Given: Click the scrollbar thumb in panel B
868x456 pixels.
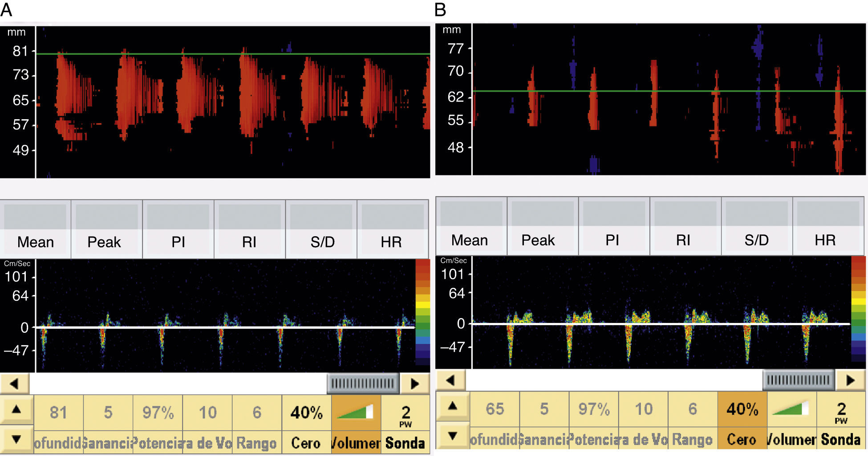Looking at the screenshot, I should pos(798,380).
